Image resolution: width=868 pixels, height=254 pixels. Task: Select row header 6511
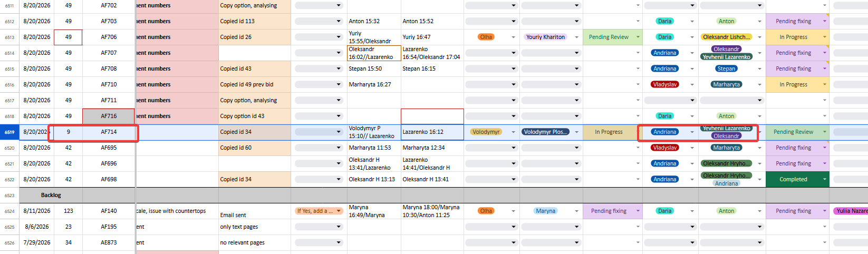pos(9,6)
